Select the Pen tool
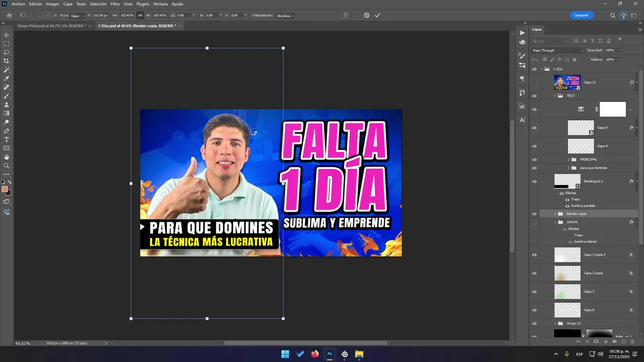 click(7, 131)
